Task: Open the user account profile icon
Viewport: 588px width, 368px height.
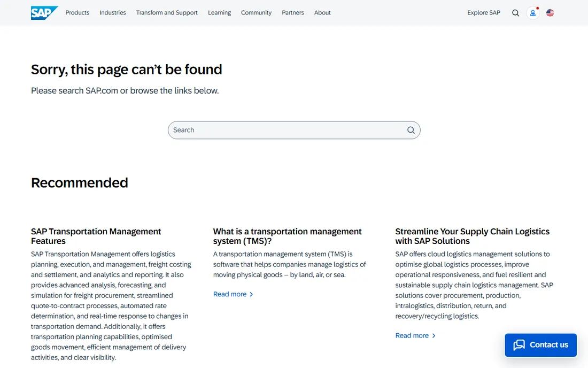Action: tap(533, 13)
